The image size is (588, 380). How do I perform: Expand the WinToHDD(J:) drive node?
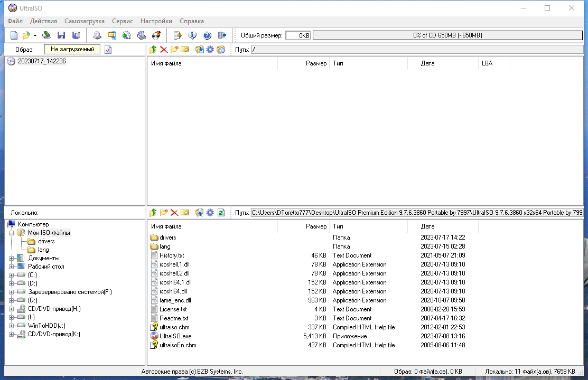click(x=11, y=326)
